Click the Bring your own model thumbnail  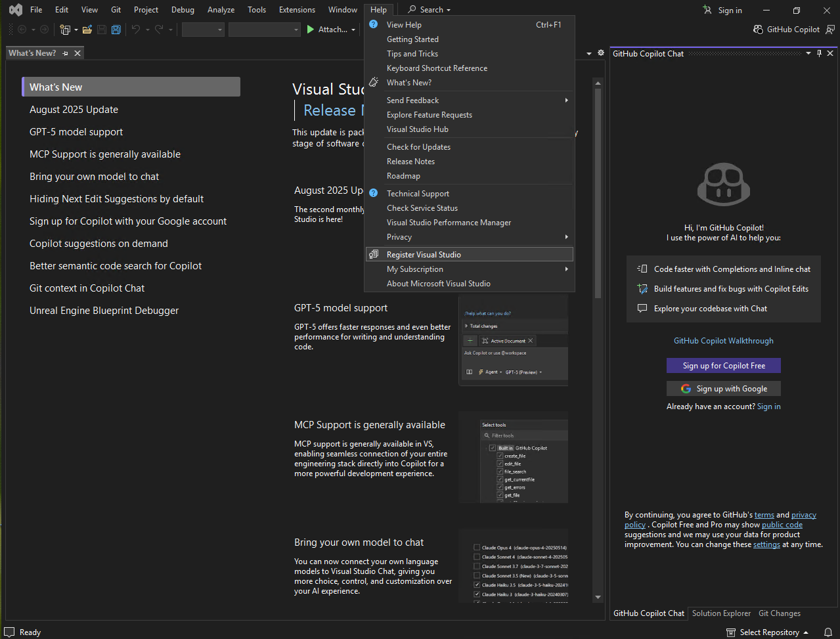[x=514, y=566]
